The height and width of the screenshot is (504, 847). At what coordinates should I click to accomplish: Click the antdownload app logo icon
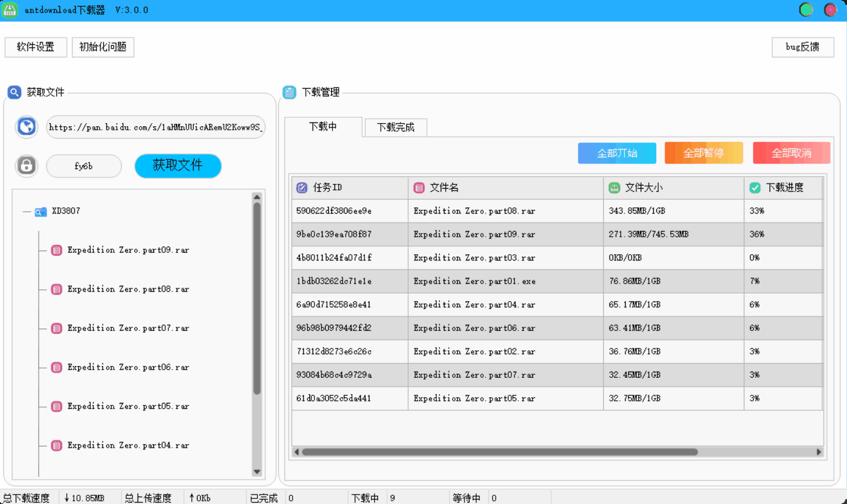pos(9,10)
